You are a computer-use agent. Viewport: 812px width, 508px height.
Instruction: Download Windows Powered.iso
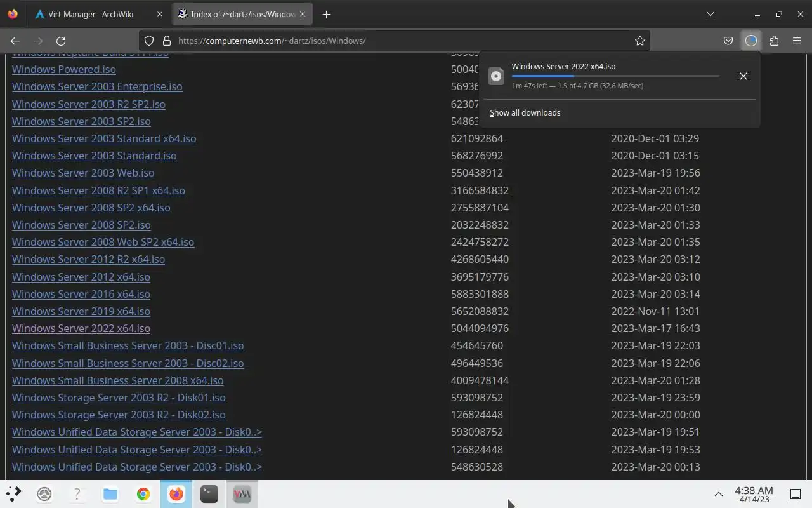[x=64, y=69]
